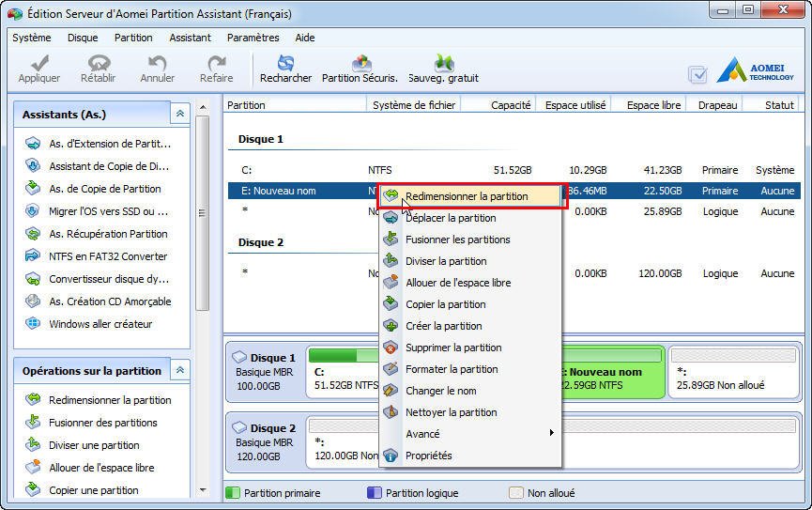This screenshot has width=812, height=510.
Task: Open the Partition menu
Action: point(133,38)
